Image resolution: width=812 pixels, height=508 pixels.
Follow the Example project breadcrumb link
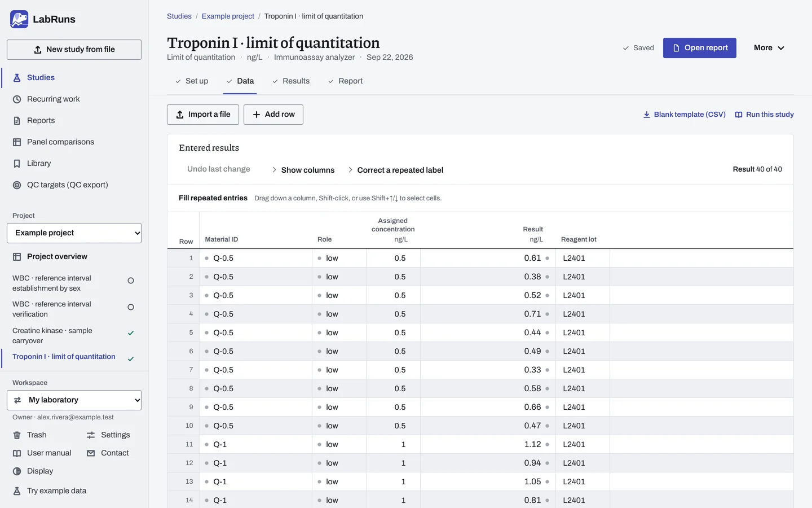tap(228, 16)
